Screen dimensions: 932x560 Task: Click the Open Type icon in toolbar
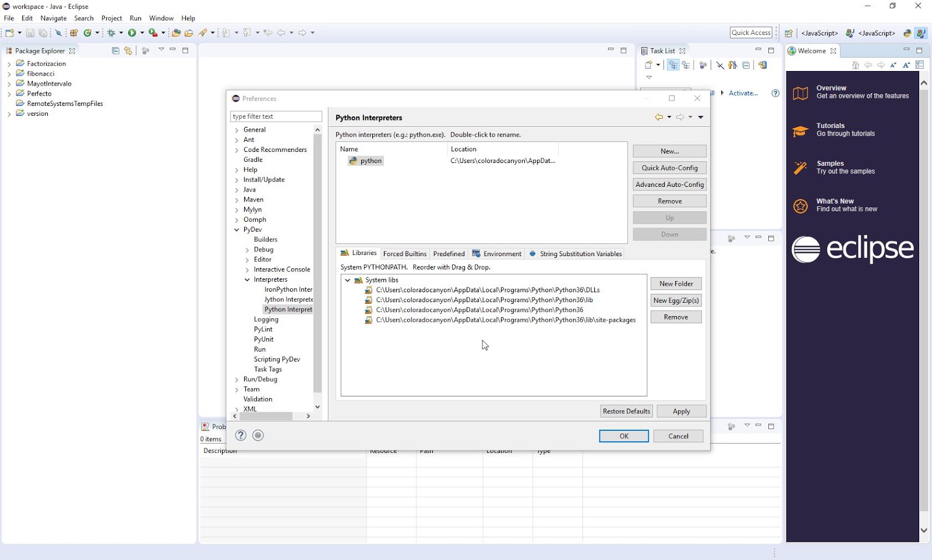point(176,33)
